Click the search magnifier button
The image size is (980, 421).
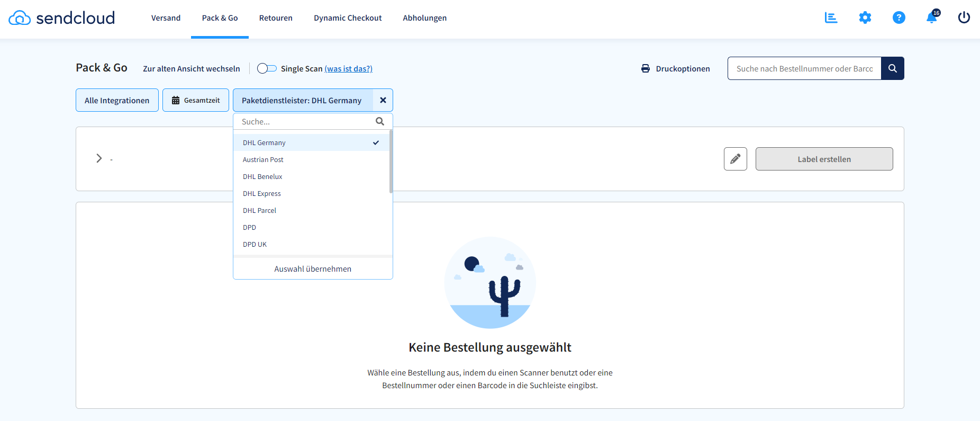click(893, 68)
